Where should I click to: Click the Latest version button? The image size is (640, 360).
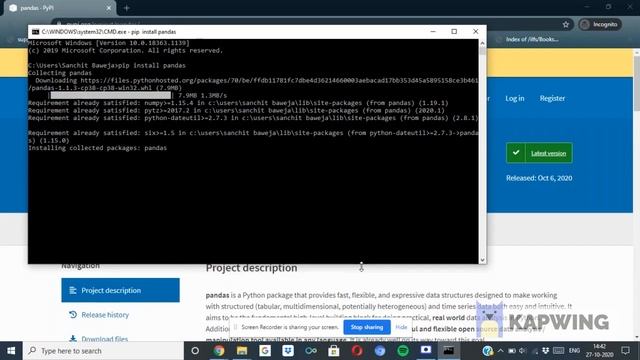(539, 153)
